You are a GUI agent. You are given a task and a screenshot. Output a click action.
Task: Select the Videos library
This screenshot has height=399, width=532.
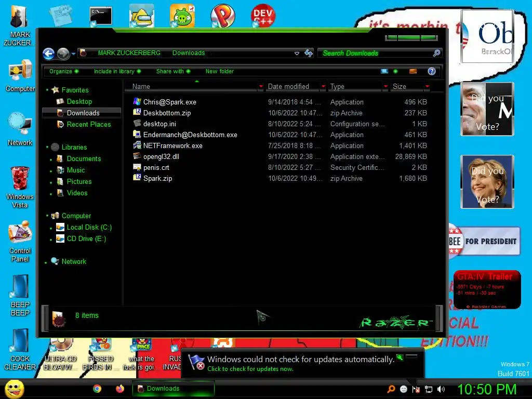[77, 193]
